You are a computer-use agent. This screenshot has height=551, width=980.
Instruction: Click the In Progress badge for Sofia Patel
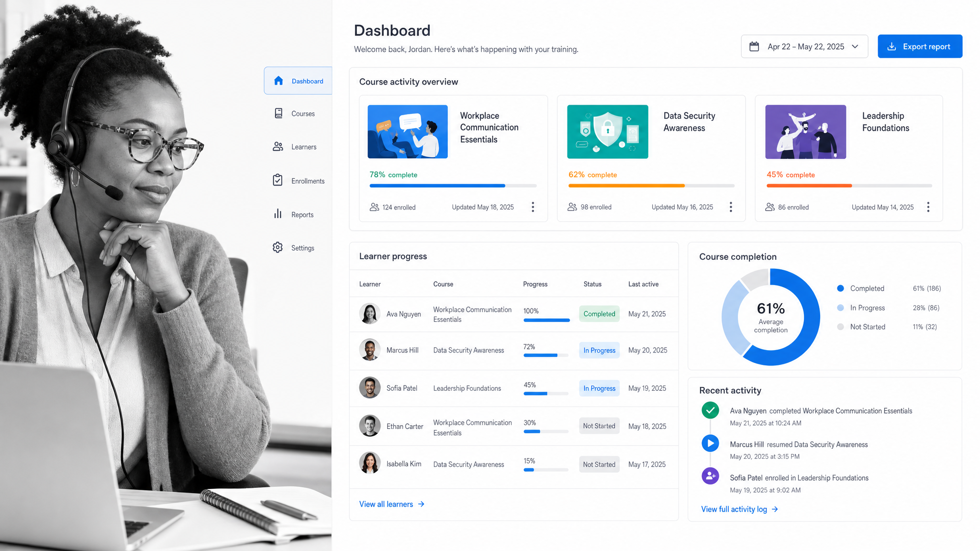(x=599, y=388)
